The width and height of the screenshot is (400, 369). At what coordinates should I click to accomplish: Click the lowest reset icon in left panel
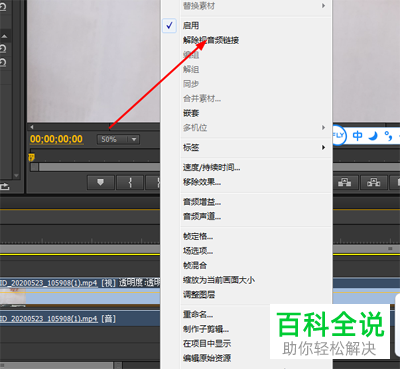click(x=3, y=62)
